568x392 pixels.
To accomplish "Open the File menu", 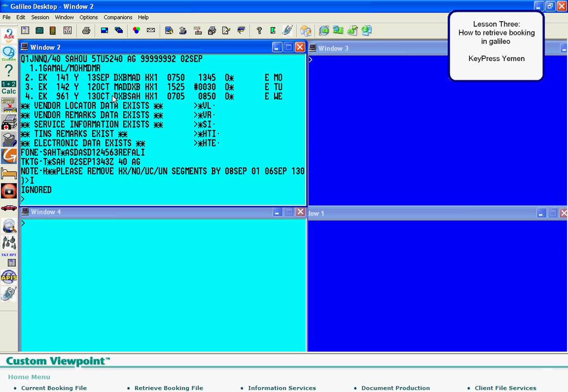I will tap(7, 17).
